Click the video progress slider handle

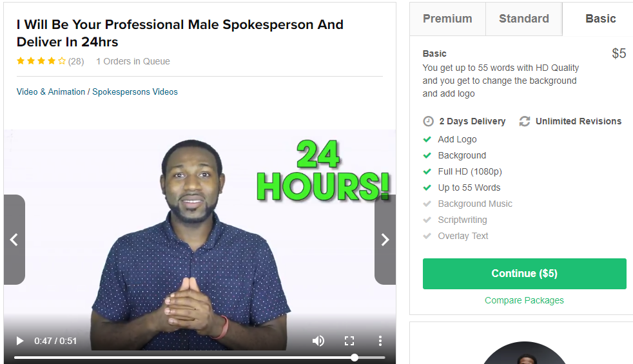[x=355, y=358]
